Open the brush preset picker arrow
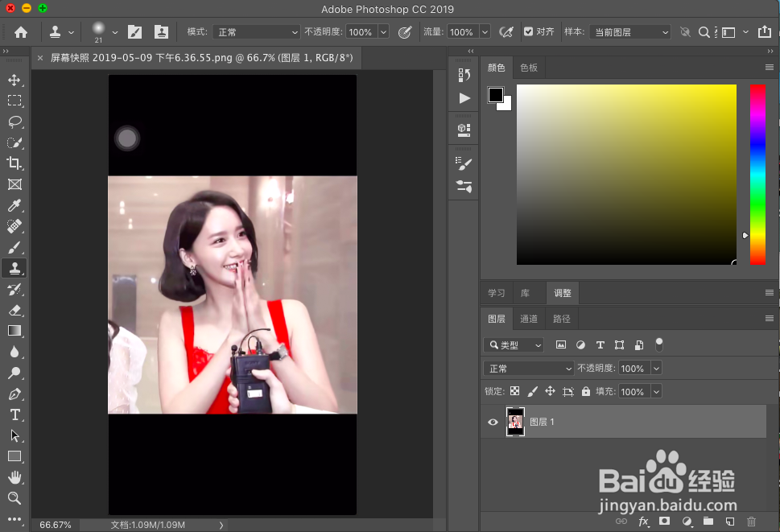The width and height of the screenshot is (780, 532). (115, 33)
